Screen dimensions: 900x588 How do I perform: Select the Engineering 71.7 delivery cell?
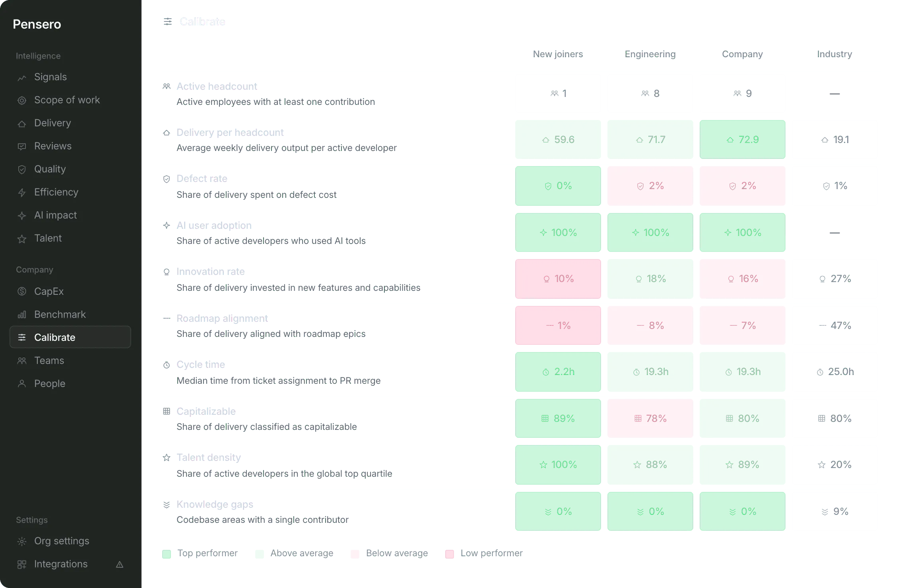[x=650, y=139]
